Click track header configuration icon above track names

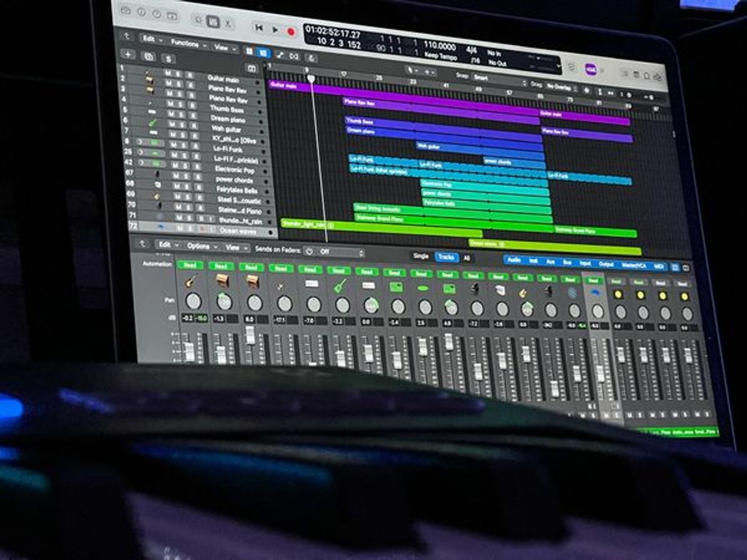pyautogui.click(x=251, y=68)
